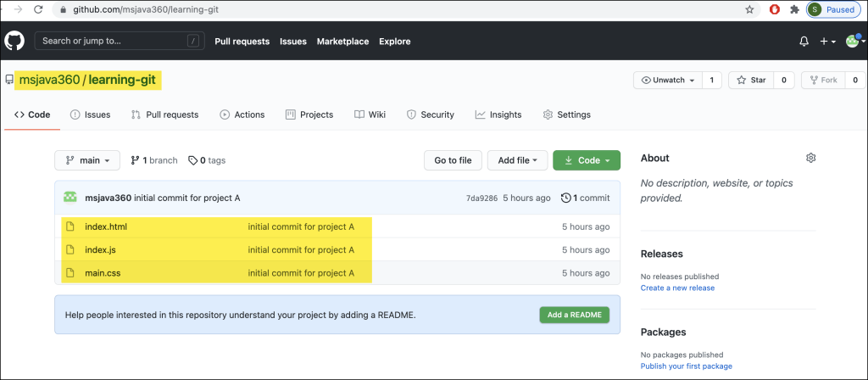
Task: Click the browser forward arrow
Action: (19, 9)
